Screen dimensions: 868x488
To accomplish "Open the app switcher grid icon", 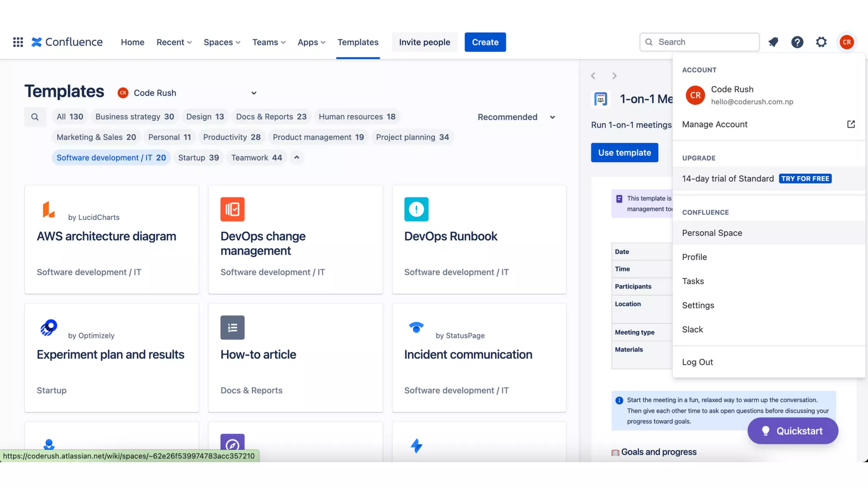I will point(18,42).
